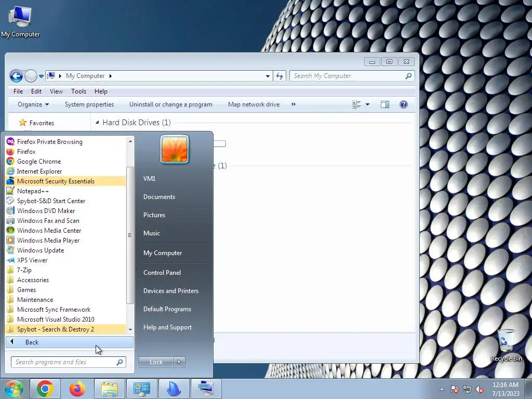Focus the Search programs and files box
532x399 pixels.
(x=69, y=362)
